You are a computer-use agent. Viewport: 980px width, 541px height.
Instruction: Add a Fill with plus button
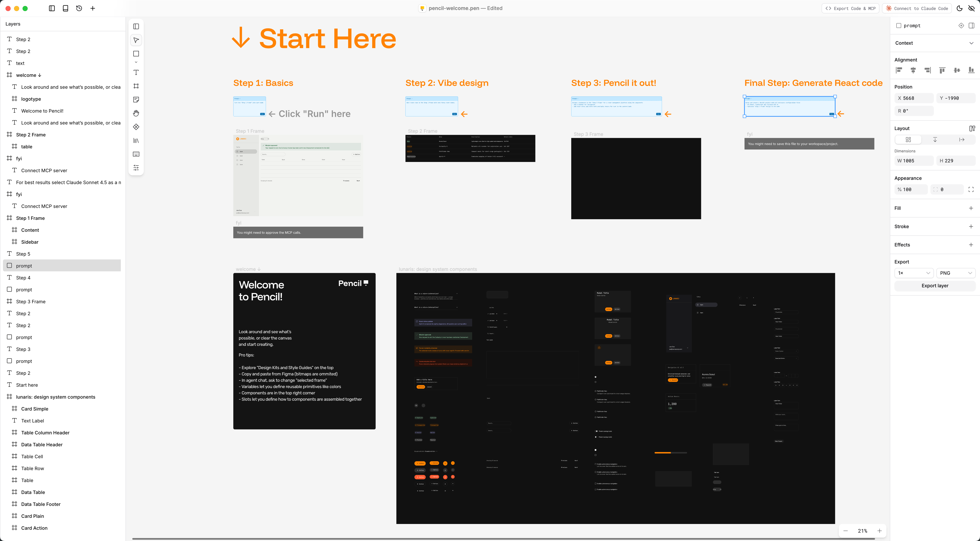point(971,208)
